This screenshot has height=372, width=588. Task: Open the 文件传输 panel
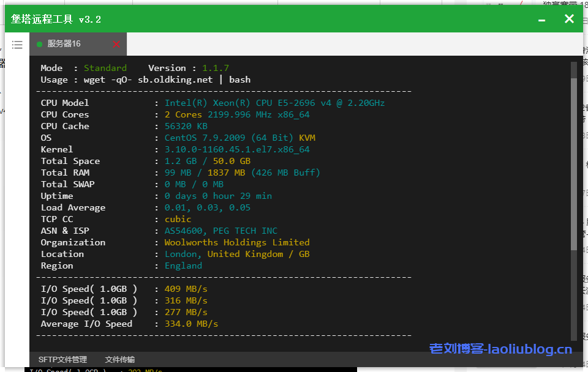[119, 360]
